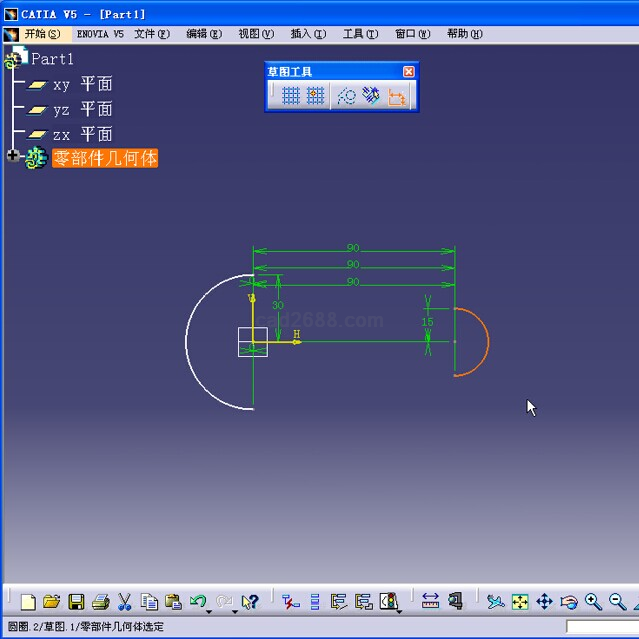Click the Print icon in bottom toolbar
Viewport: 639px width, 639px height.
[x=100, y=601]
